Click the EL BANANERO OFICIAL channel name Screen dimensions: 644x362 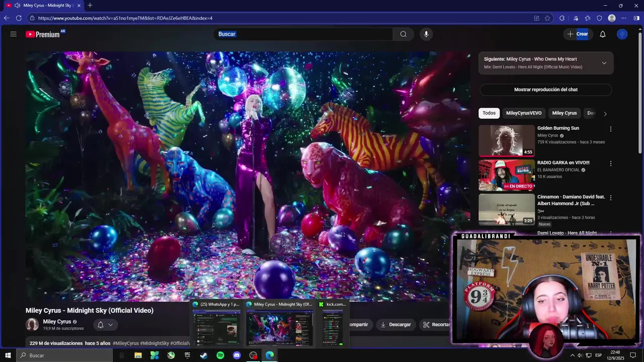559,170
